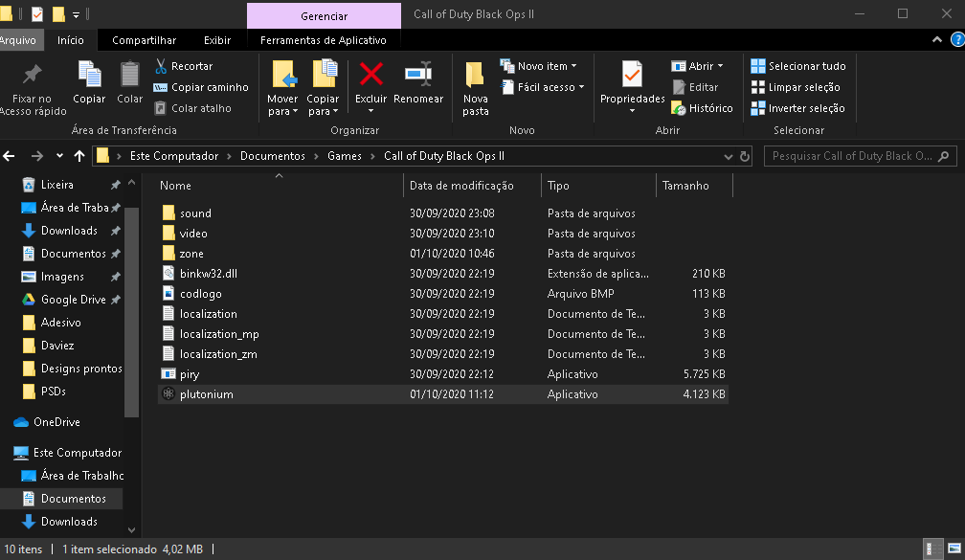Select the localization_mp file
Image resolution: width=965 pixels, height=560 pixels.
pyautogui.click(x=443, y=334)
